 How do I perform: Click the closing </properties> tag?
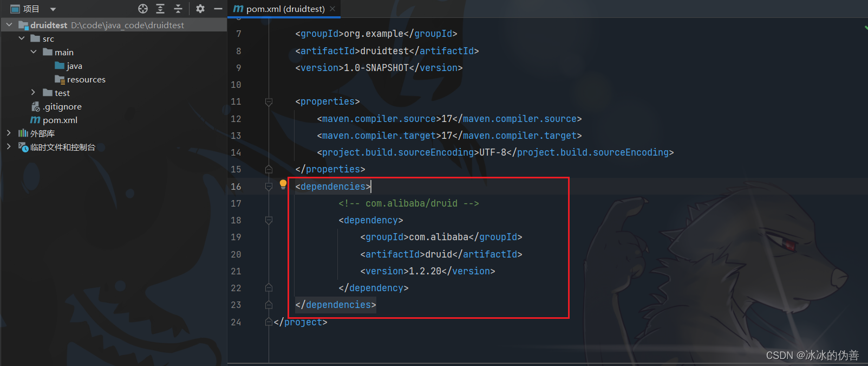pos(330,169)
